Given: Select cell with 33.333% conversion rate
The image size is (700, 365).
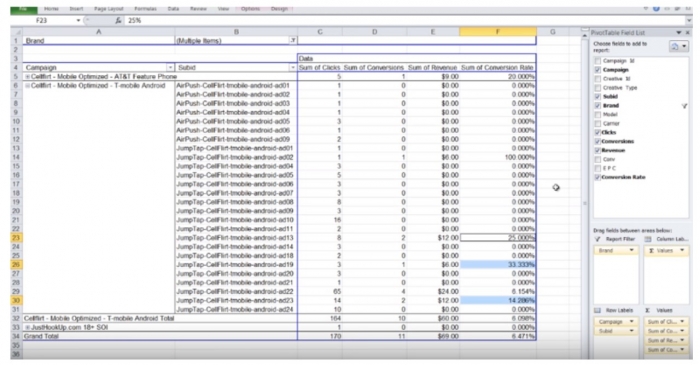Looking at the screenshot, I should pos(498,265).
